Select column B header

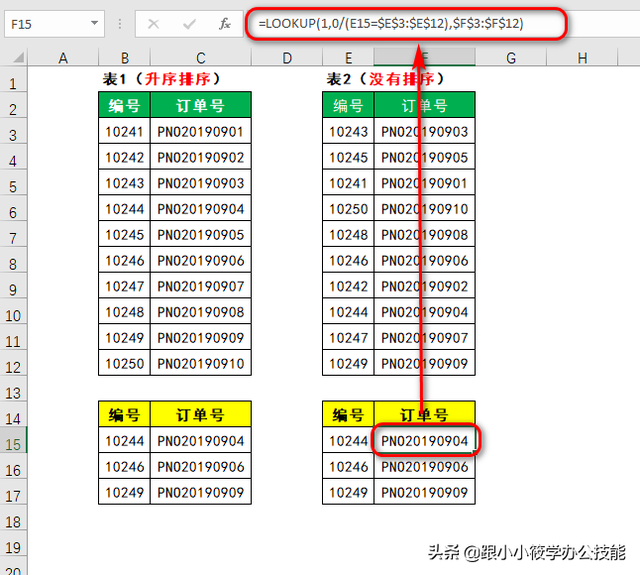point(124,58)
